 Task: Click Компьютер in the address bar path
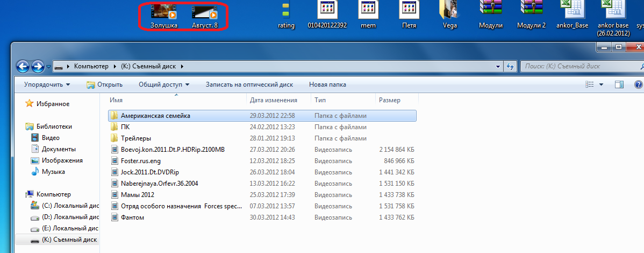click(x=91, y=66)
